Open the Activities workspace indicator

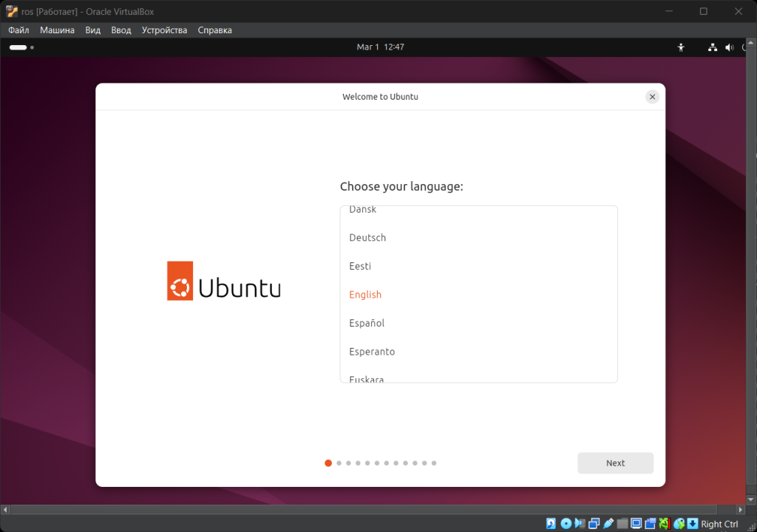21,47
